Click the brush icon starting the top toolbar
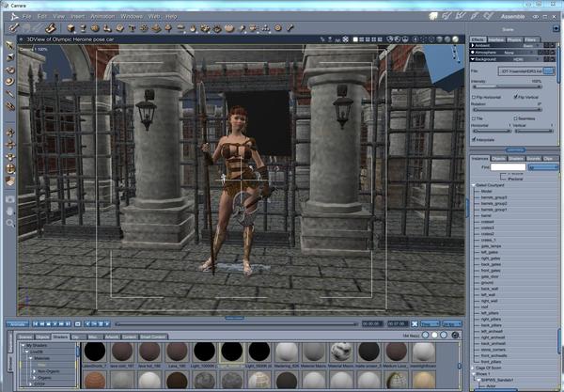This screenshot has width=564, height=392. [14, 27]
